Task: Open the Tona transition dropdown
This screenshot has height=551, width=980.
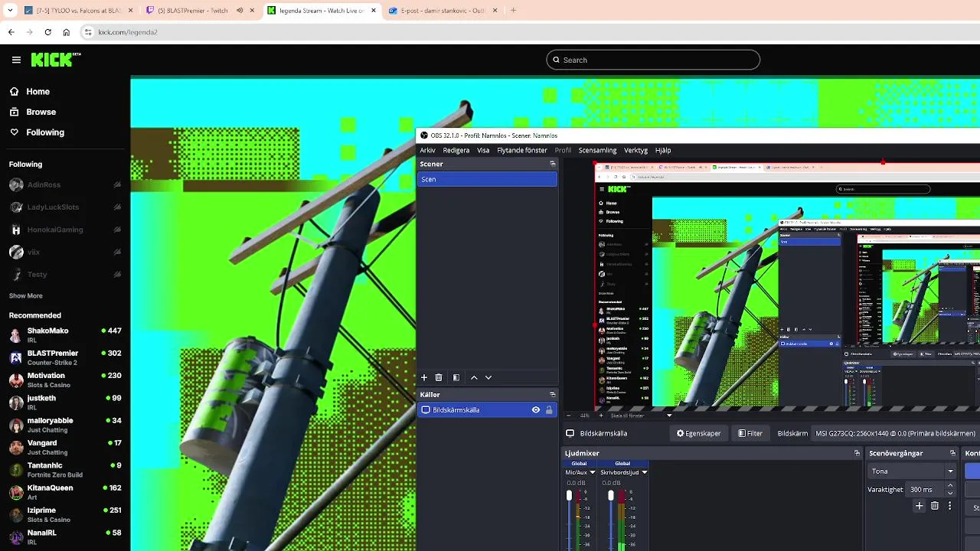Action: click(912, 471)
